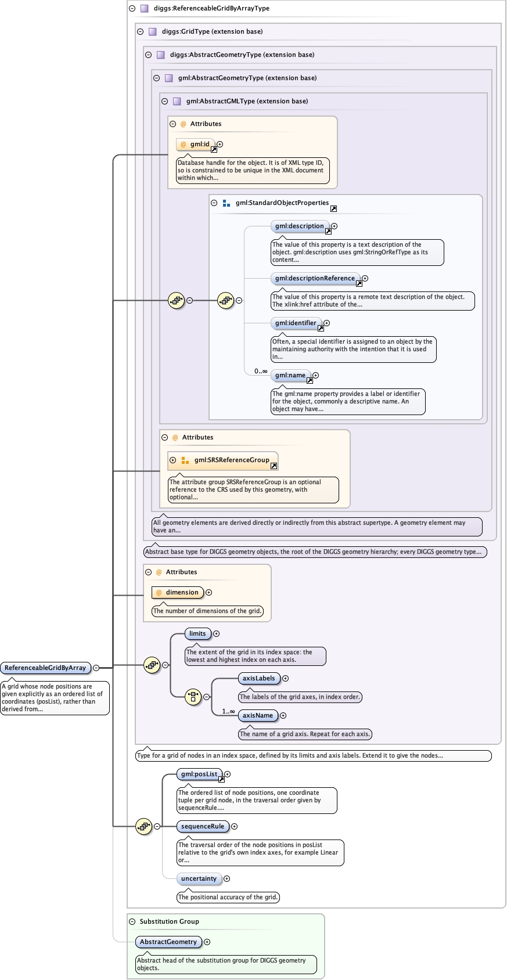This screenshot has height=980, width=507.
Task: Select the sequenceRule element node
Action: (x=203, y=827)
